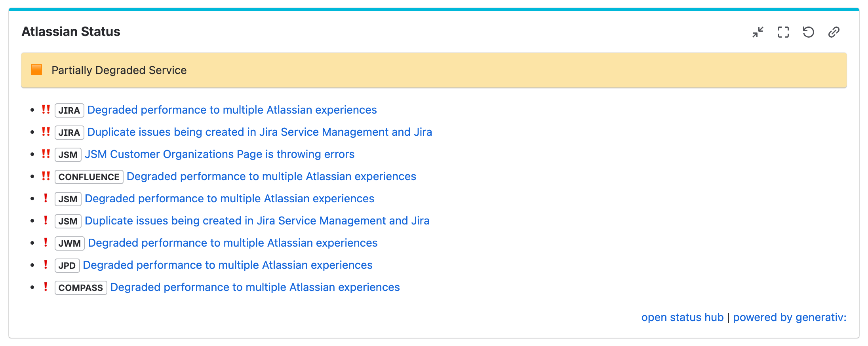Open JSM Customer Organizations Page errors link
Image resolution: width=868 pixels, height=346 pixels.
click(219, 154)
